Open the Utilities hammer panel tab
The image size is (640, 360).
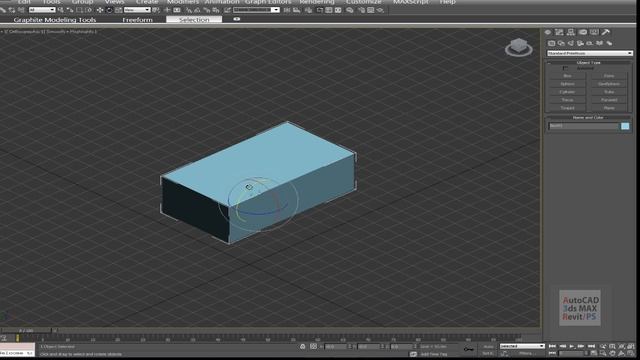(606, 32)
